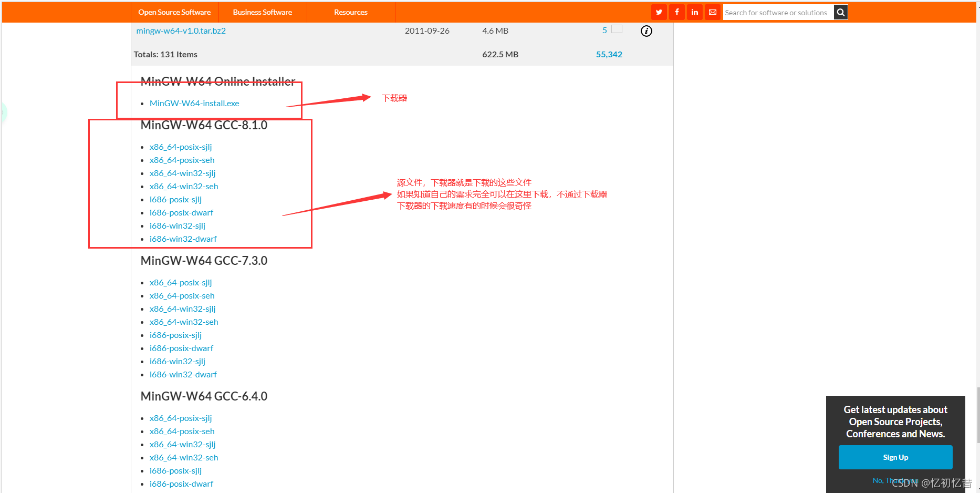Open GCC-8.1.0 i686-posix-sjlj link
980x493 pixels.
pos(175,199)
